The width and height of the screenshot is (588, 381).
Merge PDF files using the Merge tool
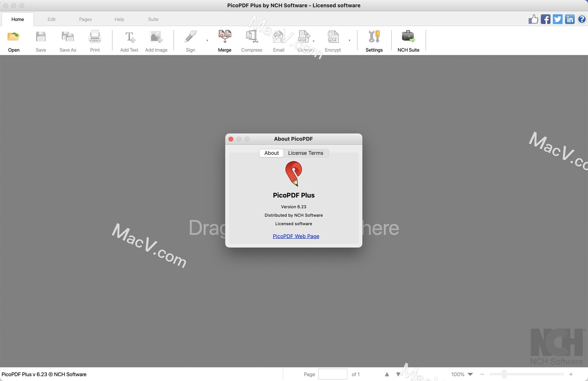[224, 41]
